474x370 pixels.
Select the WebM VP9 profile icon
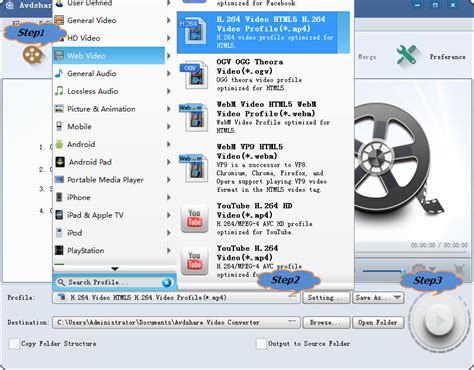(x=194, y=168)
